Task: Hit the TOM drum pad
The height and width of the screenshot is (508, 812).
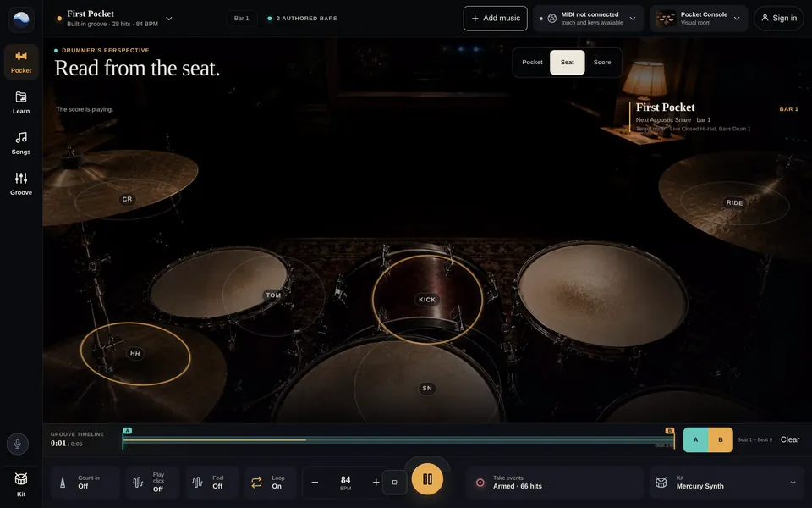Action: (x=273, y=295)
